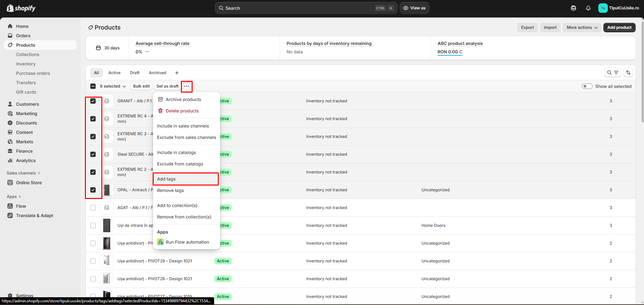Open the More actions dropdown
This screenshot has height=305, width=644.
pos(582,28)
